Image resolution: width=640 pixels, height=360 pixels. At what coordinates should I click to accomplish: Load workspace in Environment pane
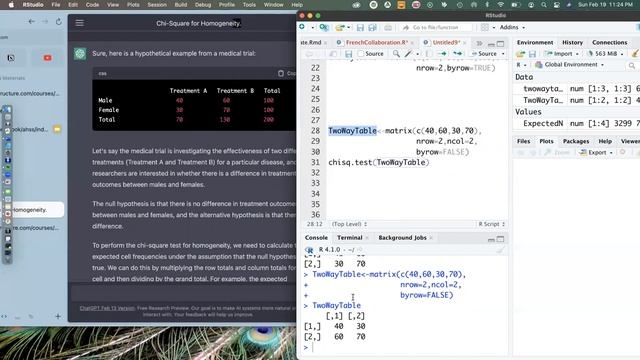click(x=520, y=53)
